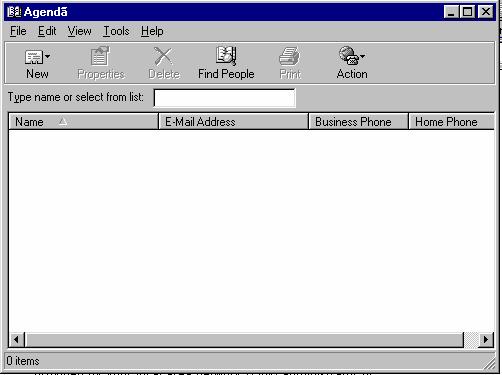Click into the Type name input field
The image size is (502, 375).
[x=224, y=98]
